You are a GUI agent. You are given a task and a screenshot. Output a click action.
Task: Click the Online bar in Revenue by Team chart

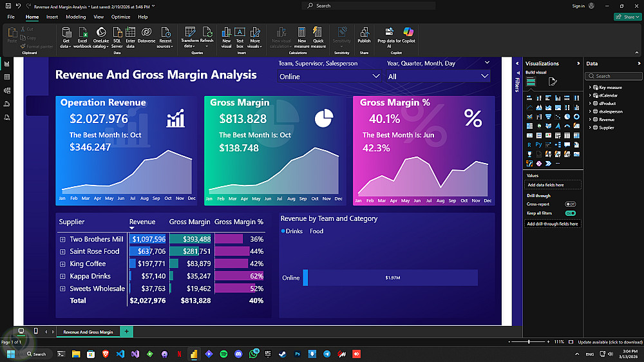[390, 278]
